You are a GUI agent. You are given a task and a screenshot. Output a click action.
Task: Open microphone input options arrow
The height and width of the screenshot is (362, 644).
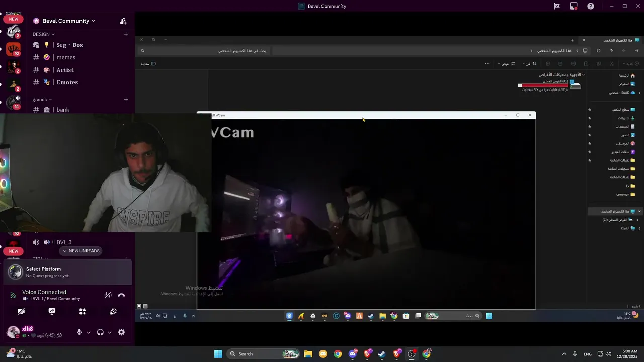click(x=89, y=332)
